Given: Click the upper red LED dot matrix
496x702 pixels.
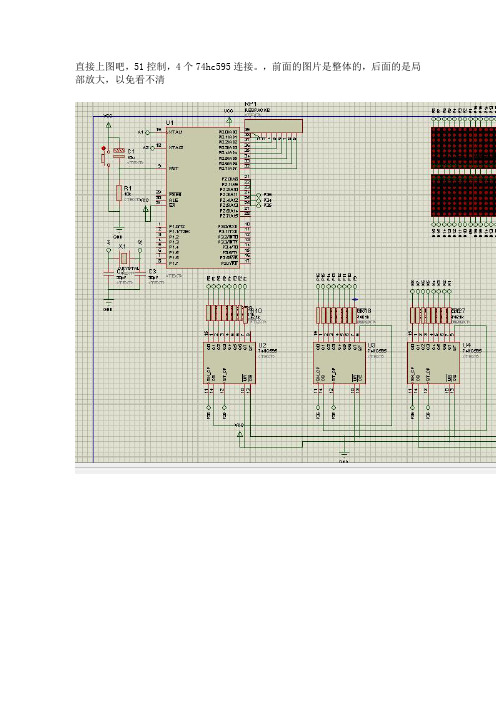Looking at the screenshot, I should (463, 148).
